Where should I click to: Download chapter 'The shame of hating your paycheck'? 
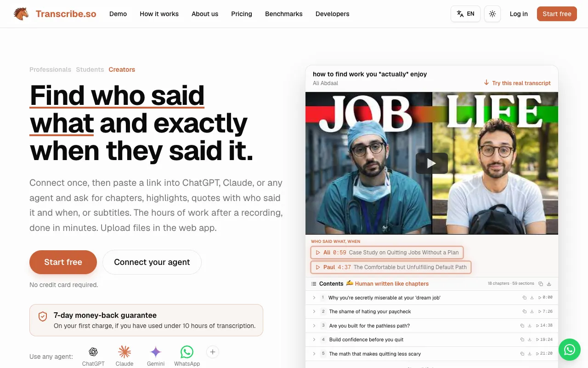(x=531, y=311)
